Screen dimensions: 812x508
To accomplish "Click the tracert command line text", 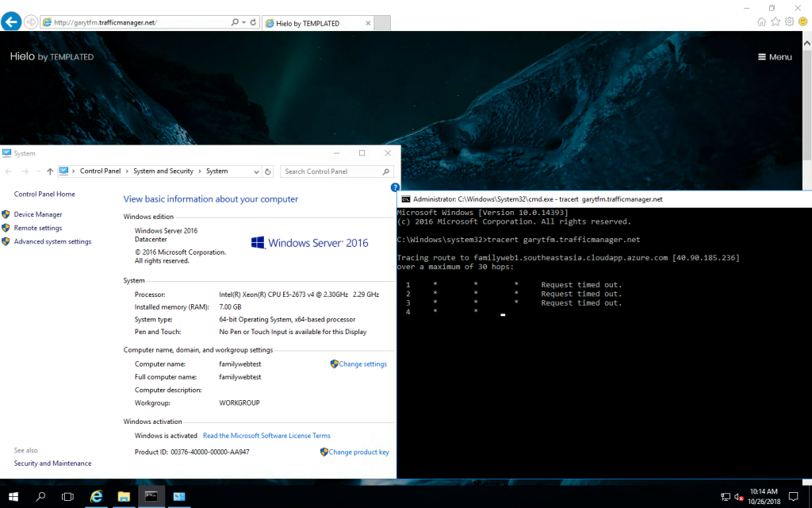I will 564,240.
